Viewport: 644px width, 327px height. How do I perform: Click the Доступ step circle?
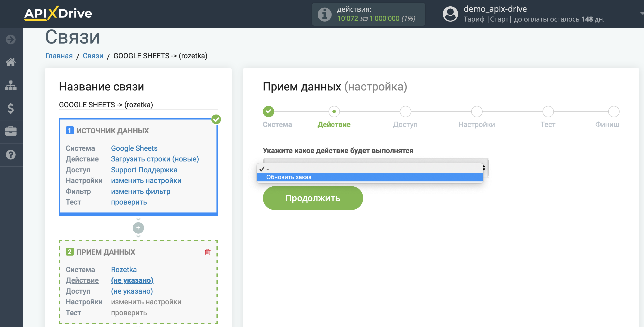click(405, 111)
